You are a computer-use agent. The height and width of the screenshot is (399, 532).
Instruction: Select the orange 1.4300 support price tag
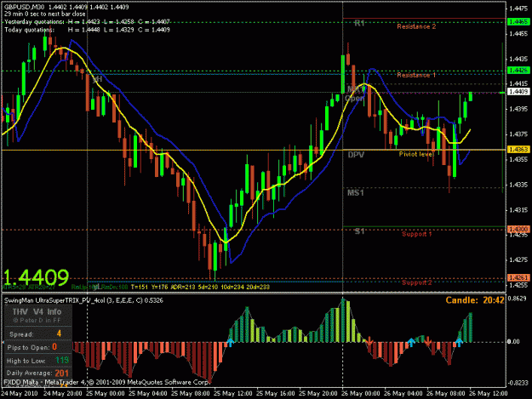tap(518, 230)
